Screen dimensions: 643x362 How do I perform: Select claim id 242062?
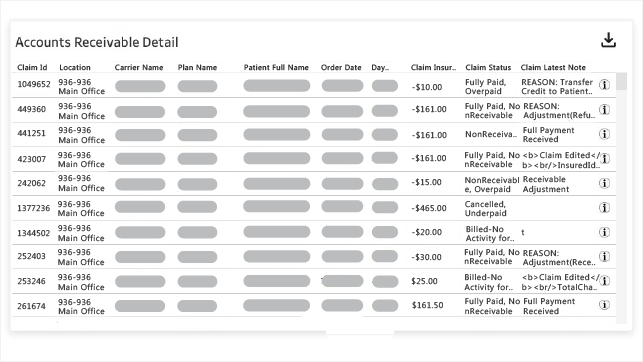pyautogui.click(x=31, y=183)
